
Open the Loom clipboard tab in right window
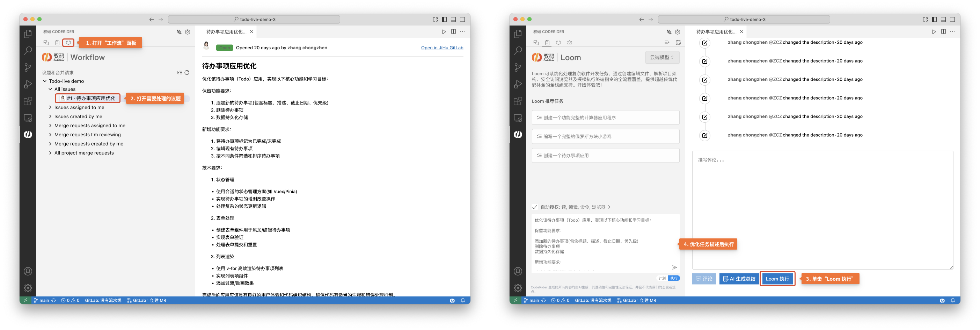coord(547,43)
